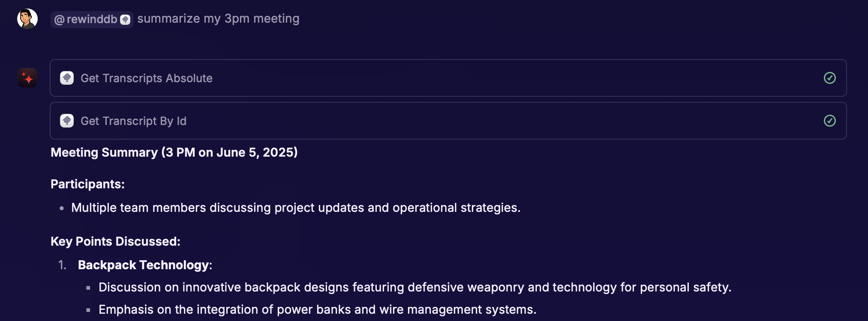Click the Participants heading
The image size is (868, 321).
point(87,184)
